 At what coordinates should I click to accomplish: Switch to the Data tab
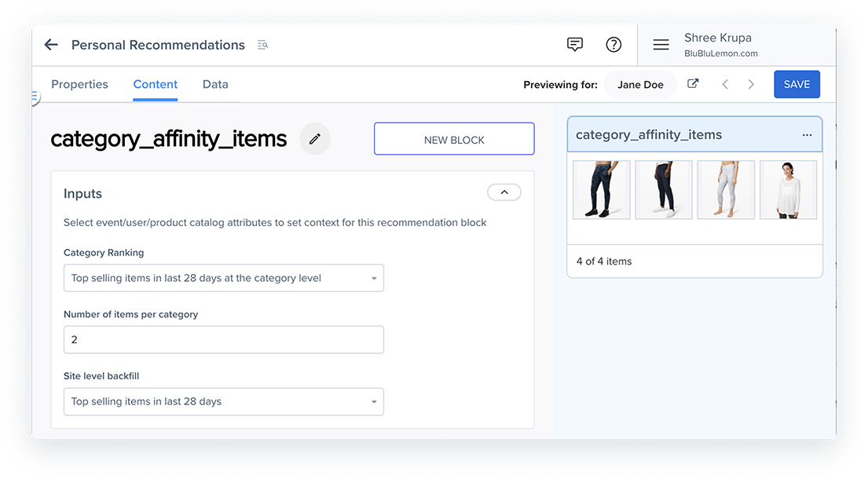[x=215, y=85]
